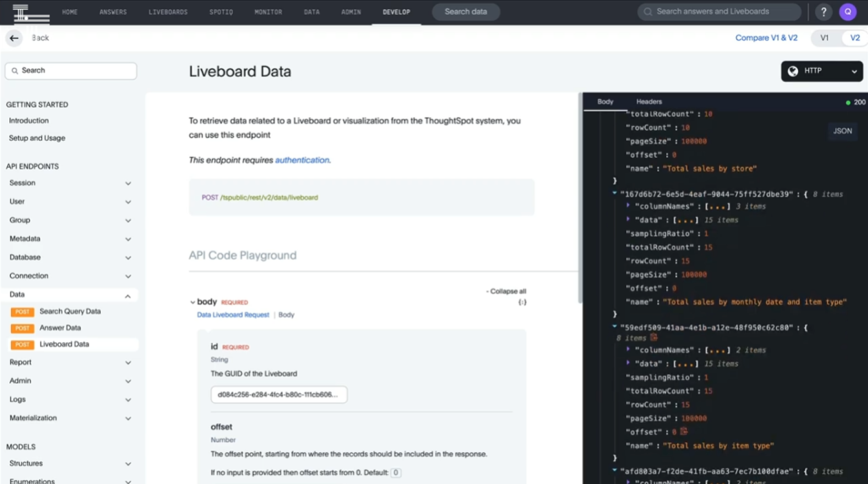Viewport: 868px width, 484px height.
Task: Open the SpotIQ tab
Action: pyautogui.click(x=221, y=12)
